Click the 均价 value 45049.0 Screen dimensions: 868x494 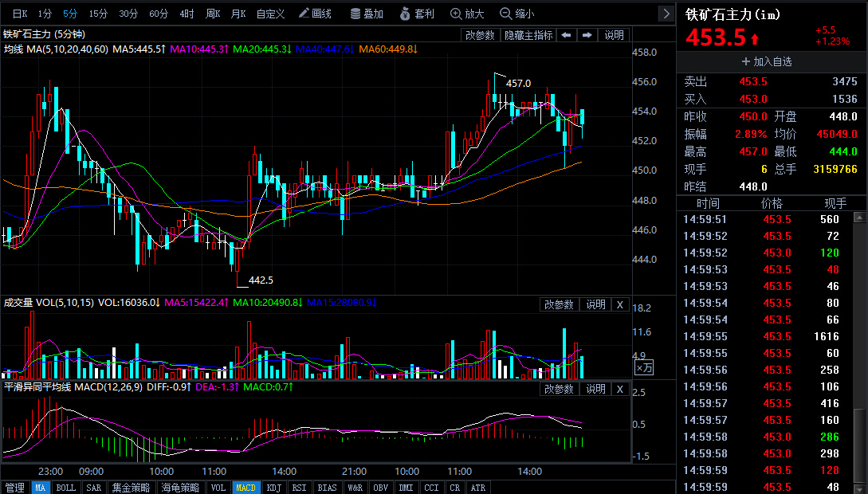point(837,135)
